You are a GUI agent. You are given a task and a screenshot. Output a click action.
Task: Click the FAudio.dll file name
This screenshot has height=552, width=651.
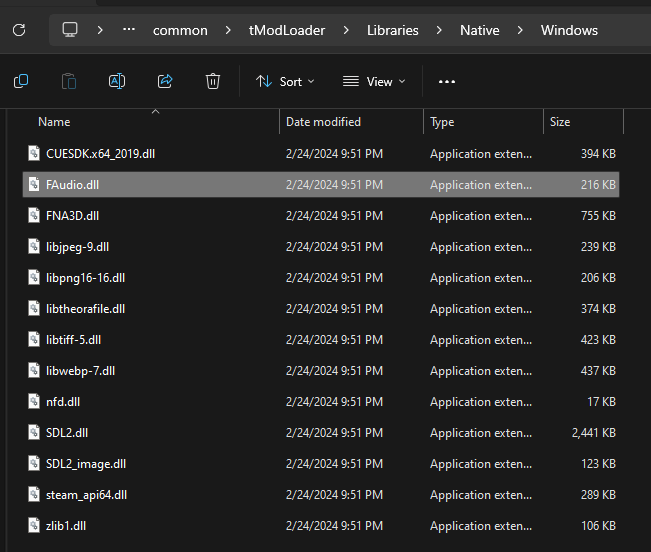pos(72,185)
